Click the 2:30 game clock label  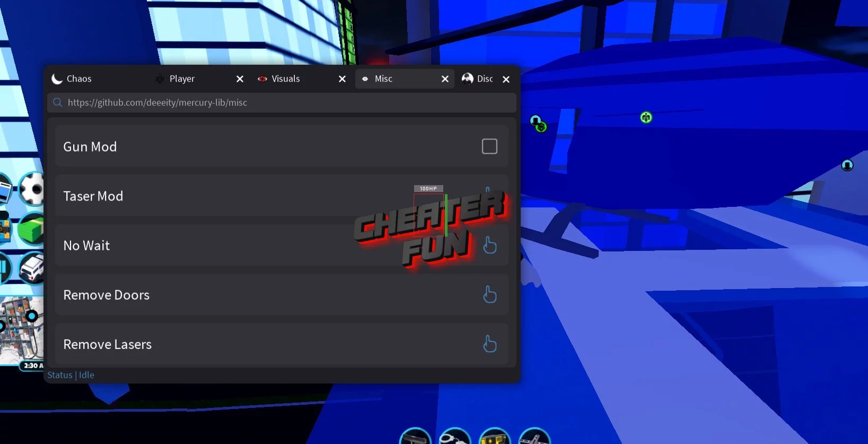point(33,365)
